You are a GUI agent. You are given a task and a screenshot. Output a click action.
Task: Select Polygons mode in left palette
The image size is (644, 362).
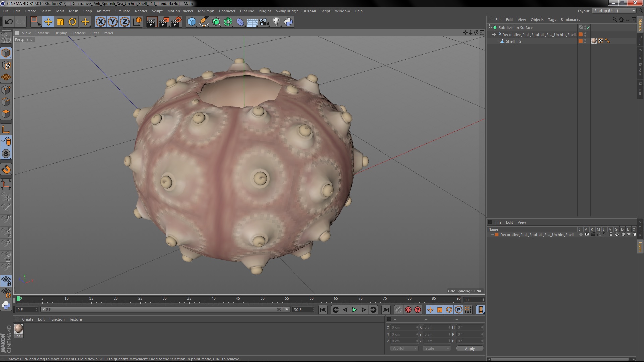tap(6, 114)
